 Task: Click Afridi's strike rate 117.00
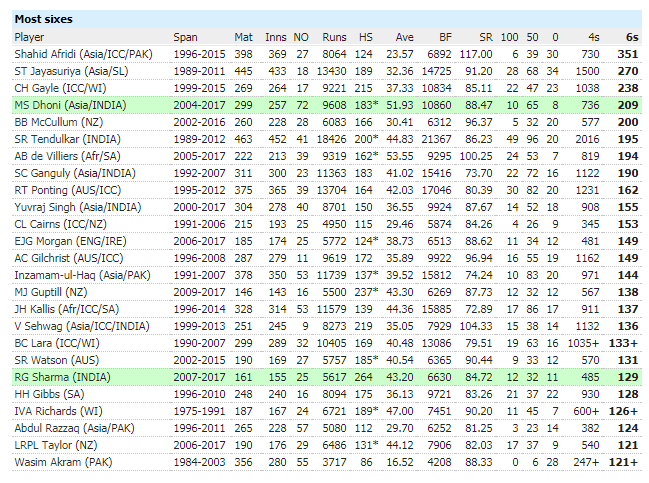coord(476,54)
